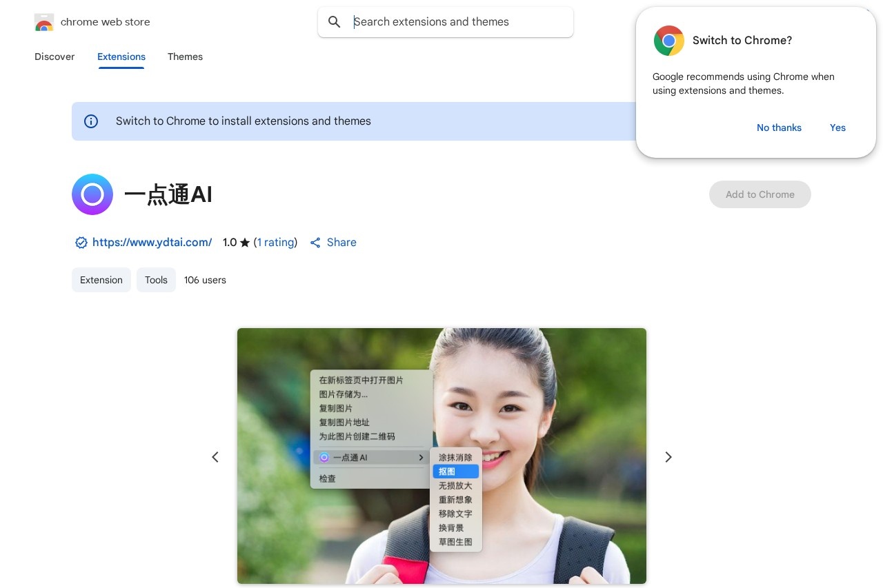Click the Chrome logo in the popup

(x=668, y=41)
